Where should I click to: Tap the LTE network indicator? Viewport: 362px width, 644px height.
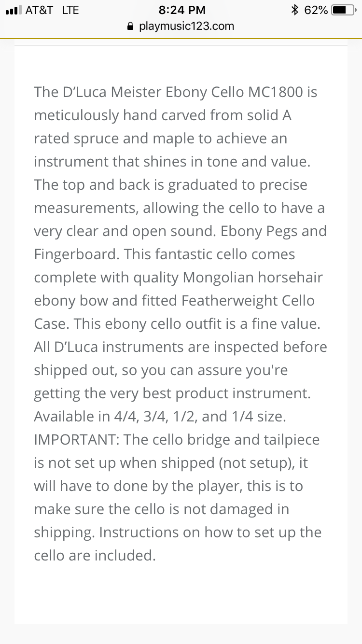point(70,10)
